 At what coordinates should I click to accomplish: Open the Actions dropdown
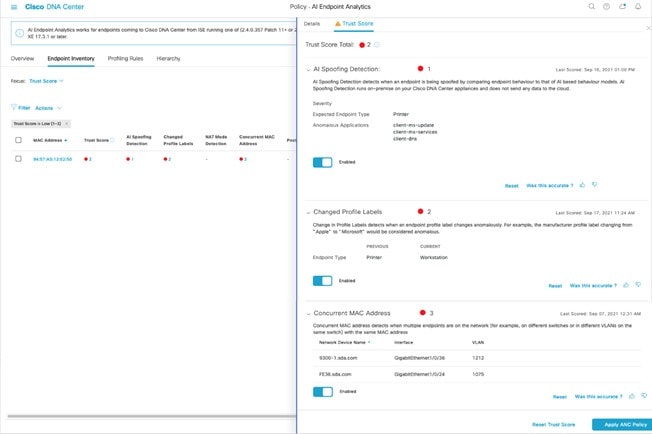click(x=48, y=108)
